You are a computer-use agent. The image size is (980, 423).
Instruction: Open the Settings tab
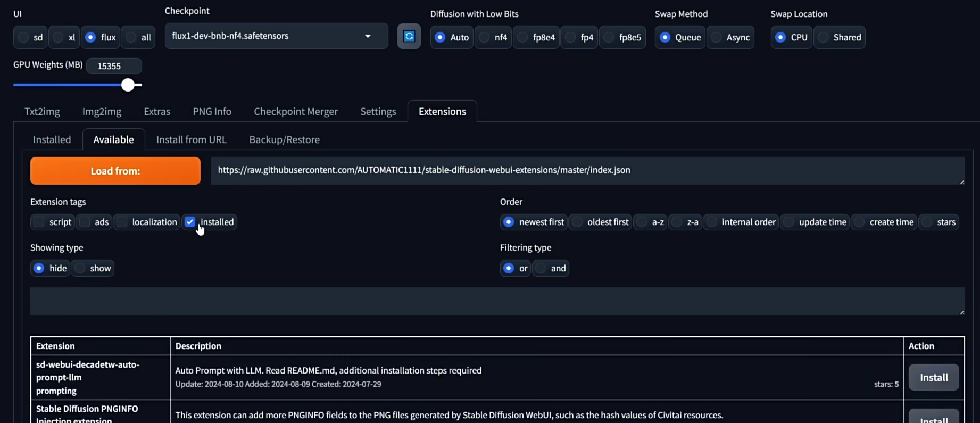(x=378, y=111)
